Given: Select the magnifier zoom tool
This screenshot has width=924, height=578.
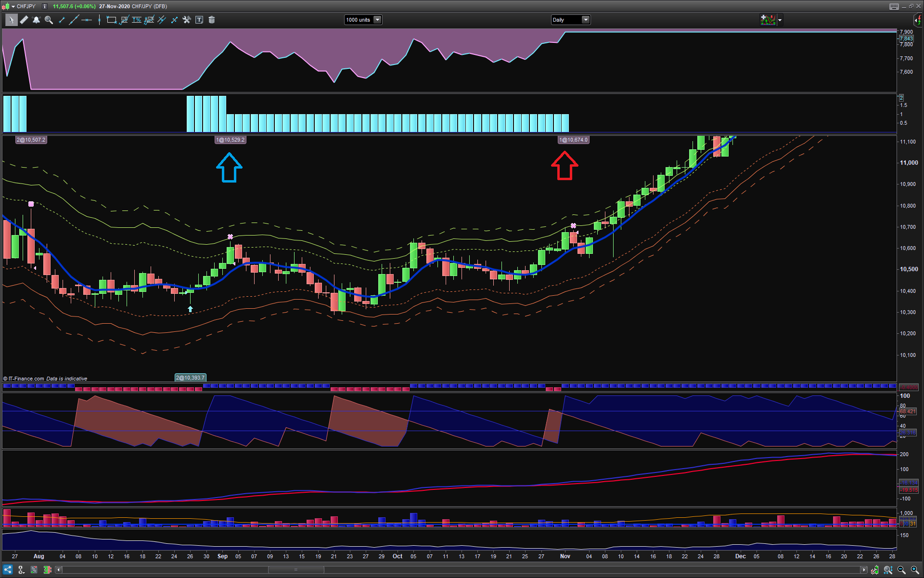Looking at the screenshot, I should point(49,20).
